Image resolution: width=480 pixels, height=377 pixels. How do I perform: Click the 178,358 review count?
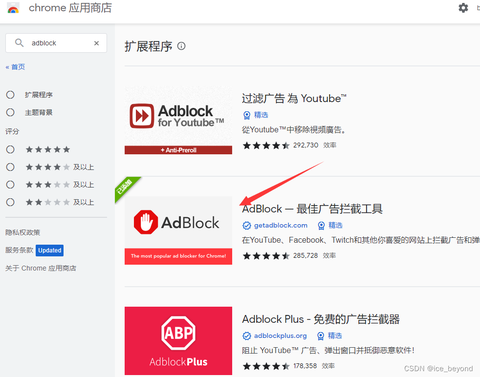[305, 366]
